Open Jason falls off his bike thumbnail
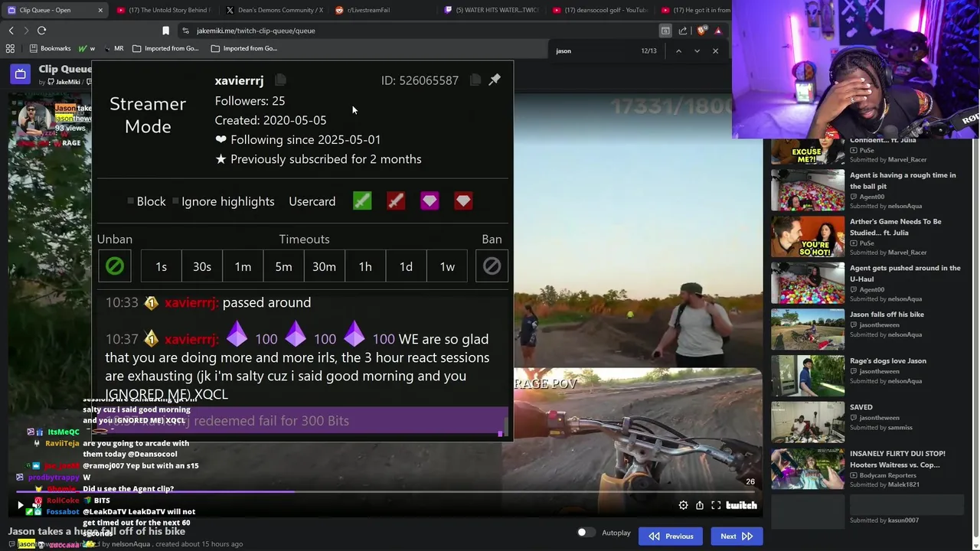Viewport: 980px width, 551px height. 808,329
